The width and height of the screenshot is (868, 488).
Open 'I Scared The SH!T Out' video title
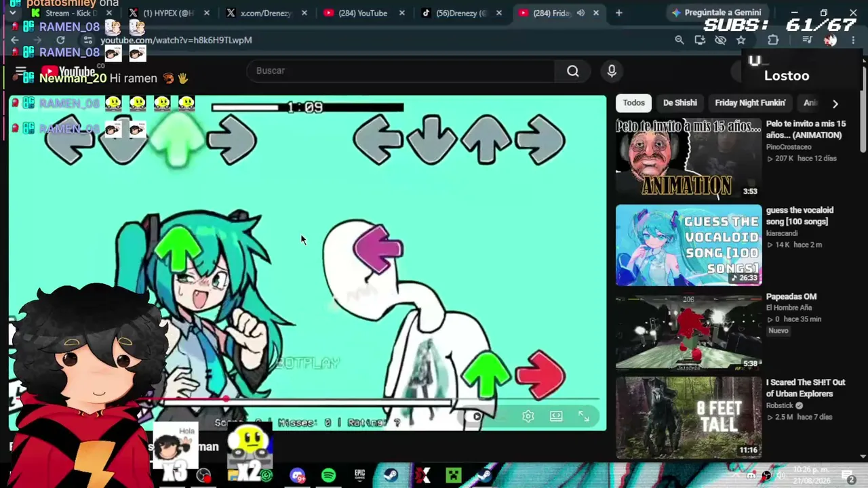click(x=806, y=388)
